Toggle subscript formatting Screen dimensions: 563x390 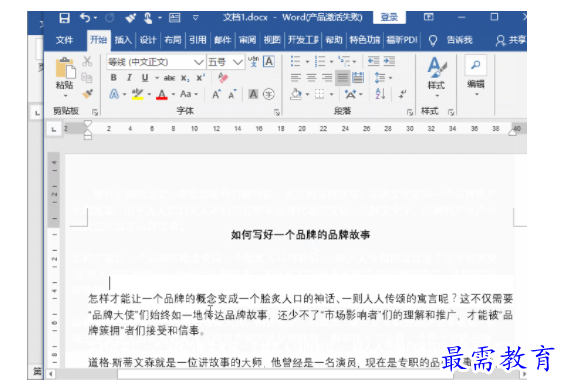(x=185, y=78)
